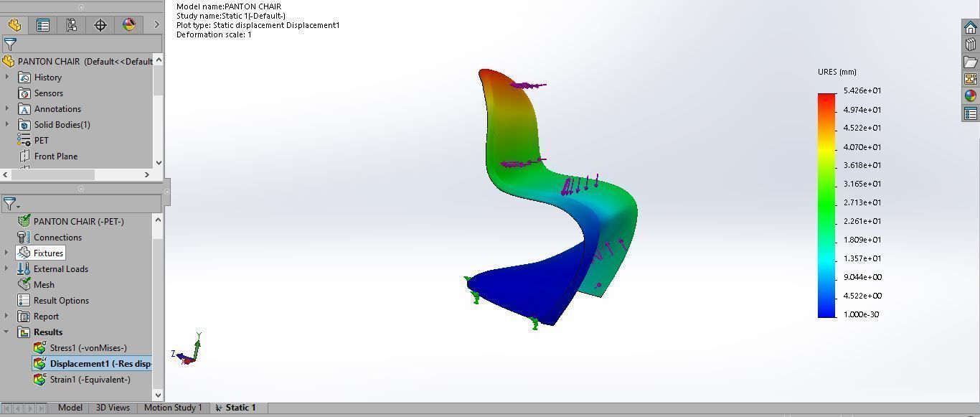Select the Results folder icon
This screenshot has height=417, width=980.
click(24, 332)
